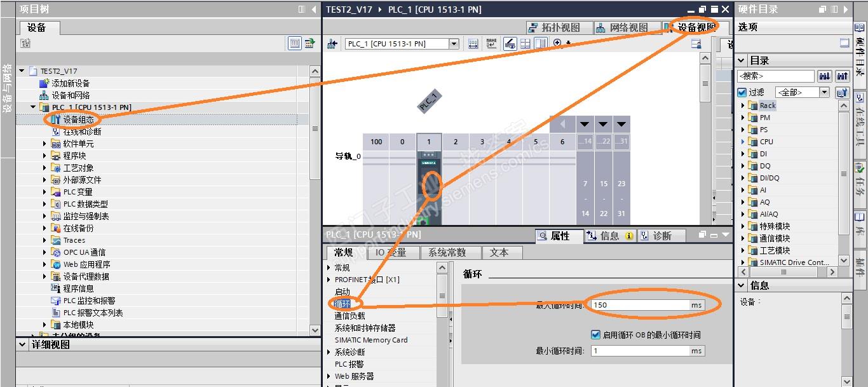The image size is (868, 387).
Task: Collapse the TEST2_V17 project node
Action: (x=22, y=71)
